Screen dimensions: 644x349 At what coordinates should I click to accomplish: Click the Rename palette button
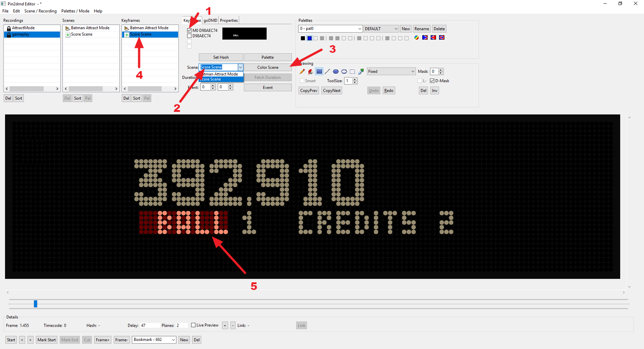[x=422, y=29]
